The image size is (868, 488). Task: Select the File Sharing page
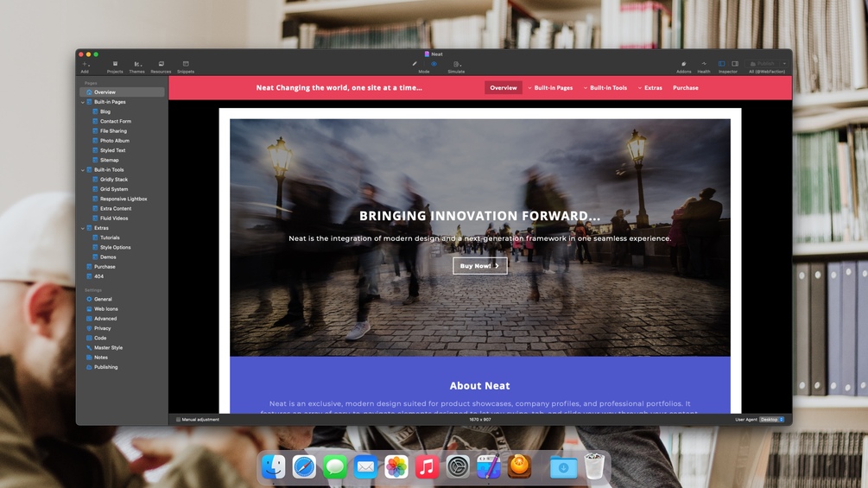coord(113,131)
